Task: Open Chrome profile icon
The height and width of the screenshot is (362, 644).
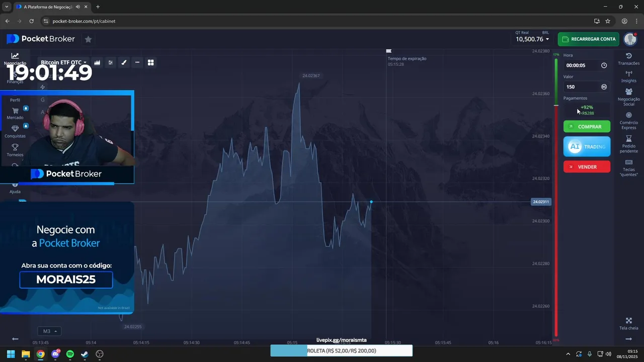Action: click(624, 21)
